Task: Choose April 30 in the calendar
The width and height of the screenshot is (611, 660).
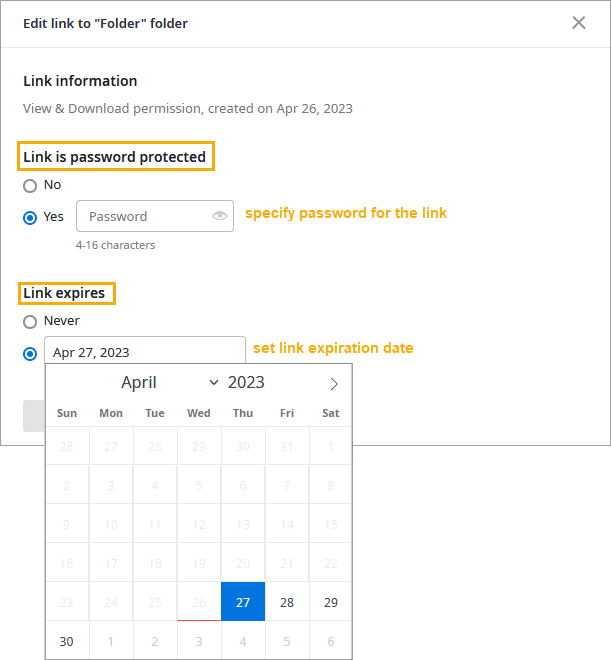Action: click(67, 641)
